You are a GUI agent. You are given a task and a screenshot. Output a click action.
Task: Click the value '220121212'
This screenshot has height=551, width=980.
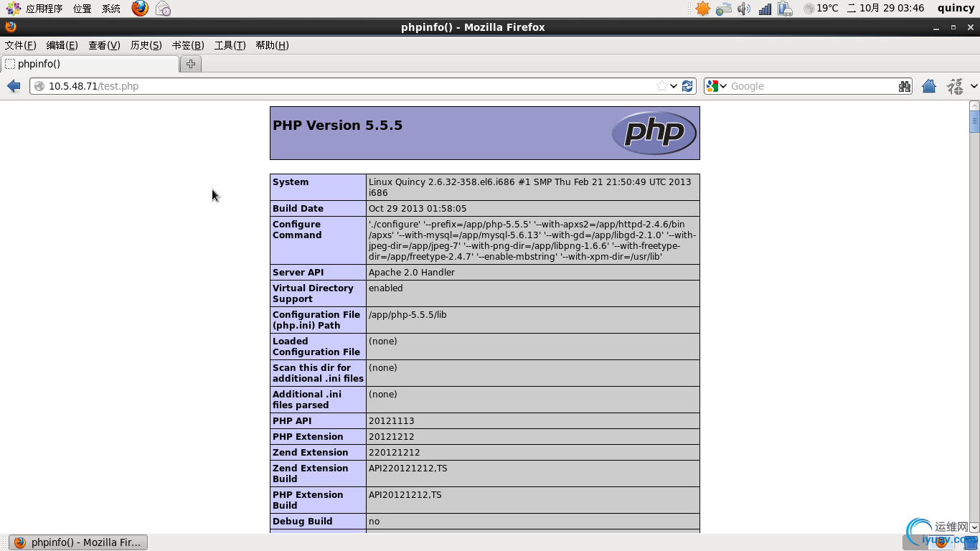click(x=395, y=453)
